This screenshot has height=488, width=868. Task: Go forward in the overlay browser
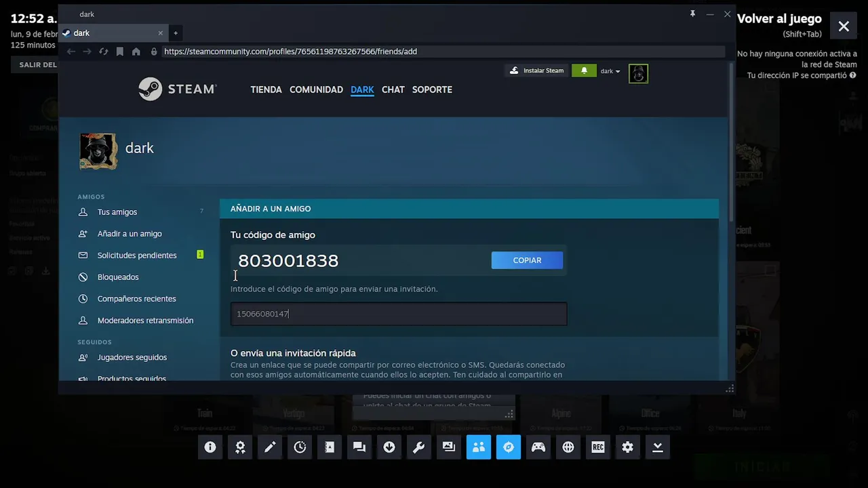(x=87, y=52)
